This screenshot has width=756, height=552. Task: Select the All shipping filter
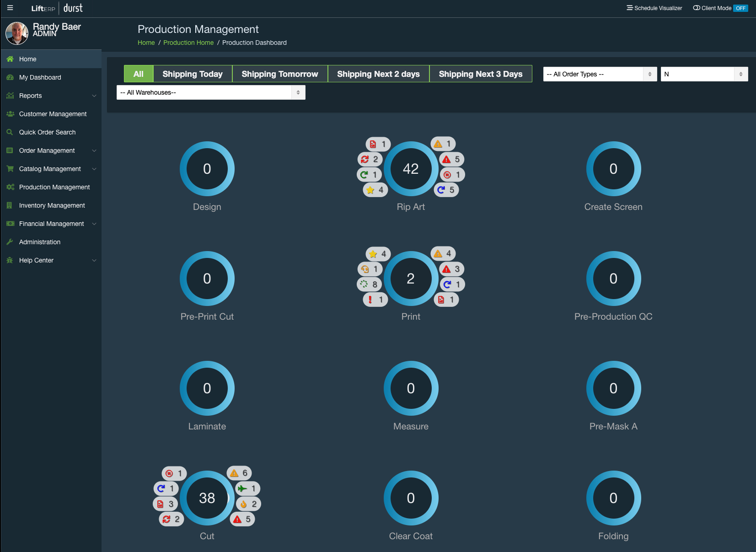139,74
